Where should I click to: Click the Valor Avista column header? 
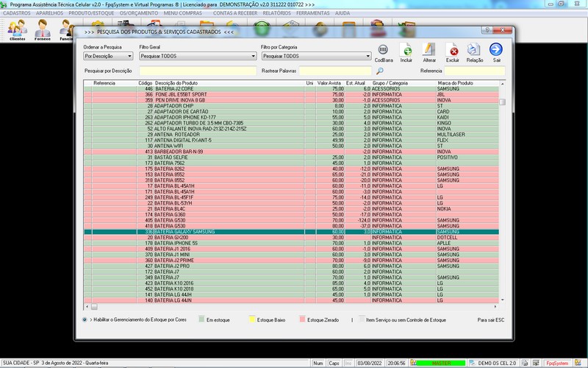tap(329, 83)
